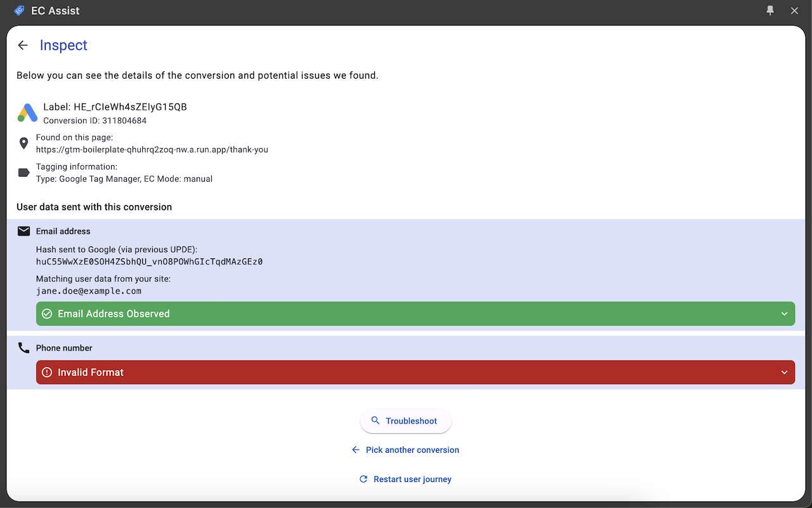Screen dimensions: 812x508
Task: Click the EC Assist tag logo icon
Action: tap(18, 10)
